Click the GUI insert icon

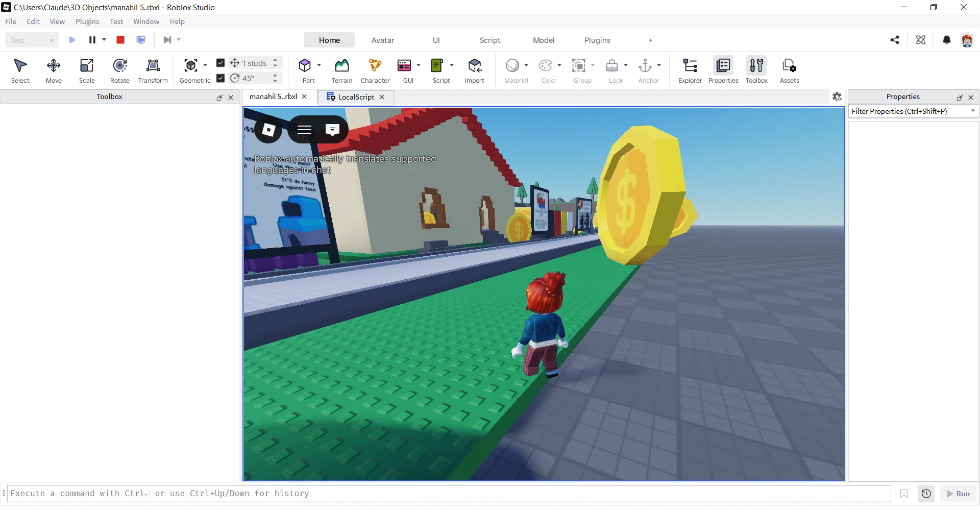click(x=404, y=65)
